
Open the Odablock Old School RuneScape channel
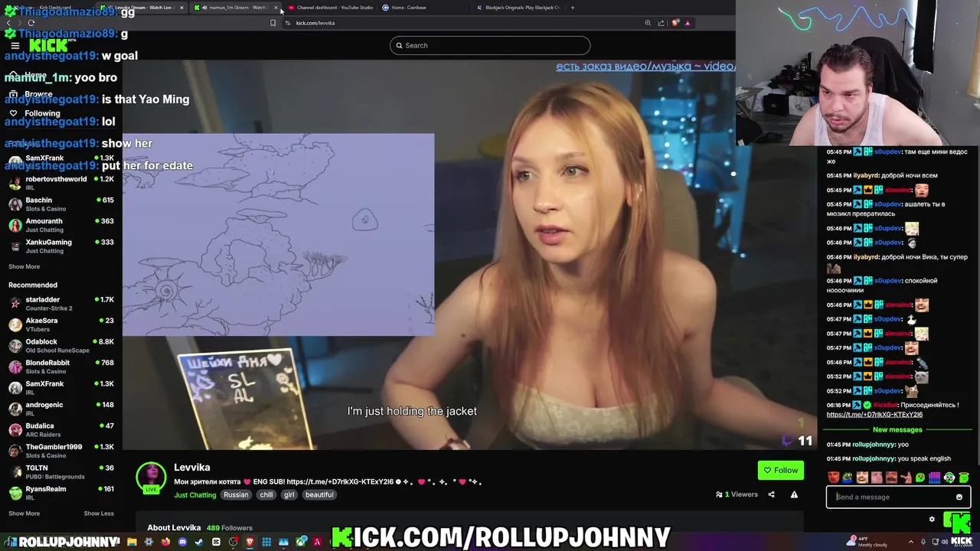point(61,346)
